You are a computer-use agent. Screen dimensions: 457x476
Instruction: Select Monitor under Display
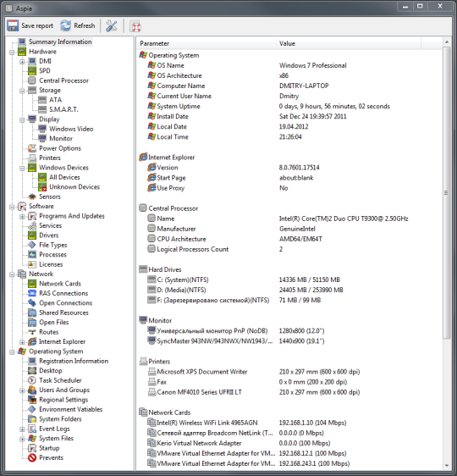point(61,138)
